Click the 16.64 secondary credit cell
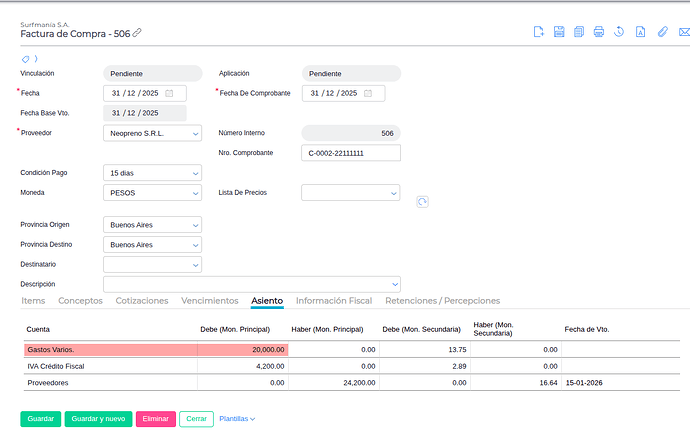The image size is (690, 436). (516, 383)
